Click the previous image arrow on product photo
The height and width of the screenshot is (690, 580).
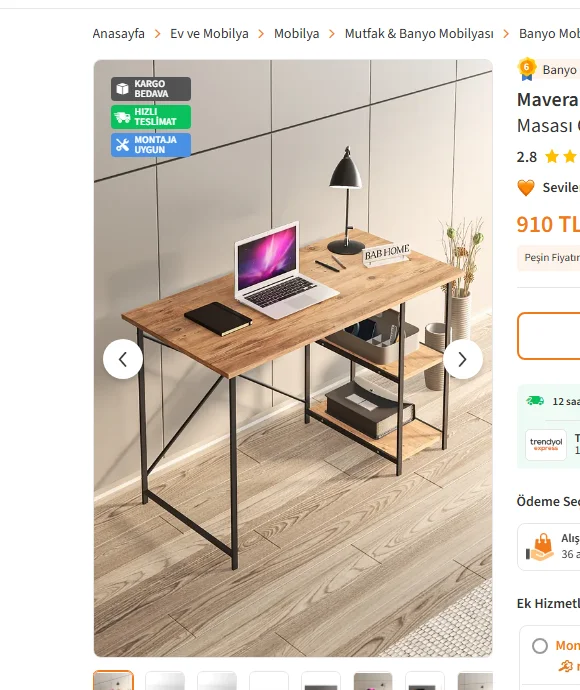tap(123, 359)
